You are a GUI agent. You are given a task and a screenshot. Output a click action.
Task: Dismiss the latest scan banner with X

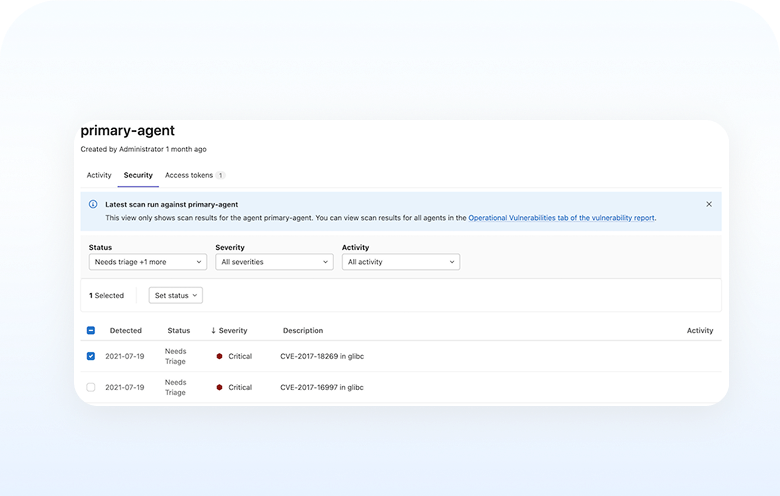pyautogui.click(x=709, y=204)
